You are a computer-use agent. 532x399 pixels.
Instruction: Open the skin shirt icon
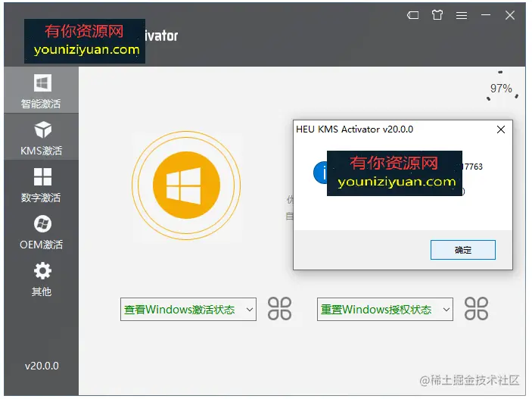point(437,15)
